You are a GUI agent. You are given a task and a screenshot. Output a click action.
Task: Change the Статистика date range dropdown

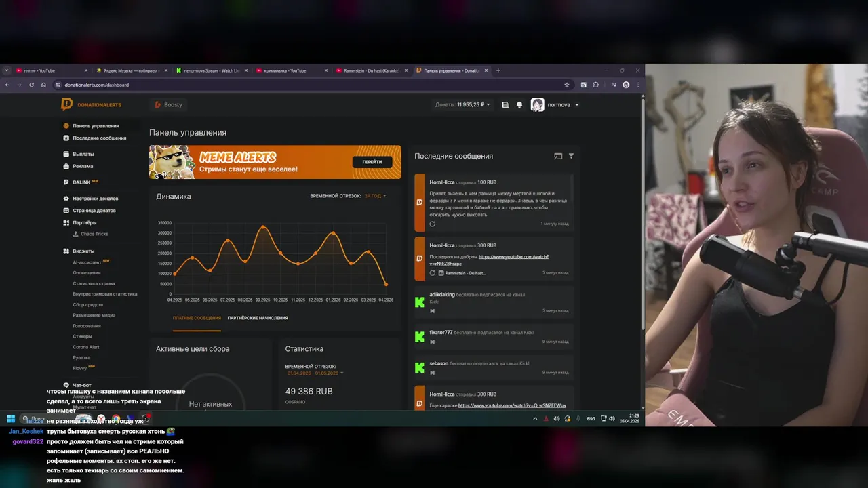click(315, 373)
